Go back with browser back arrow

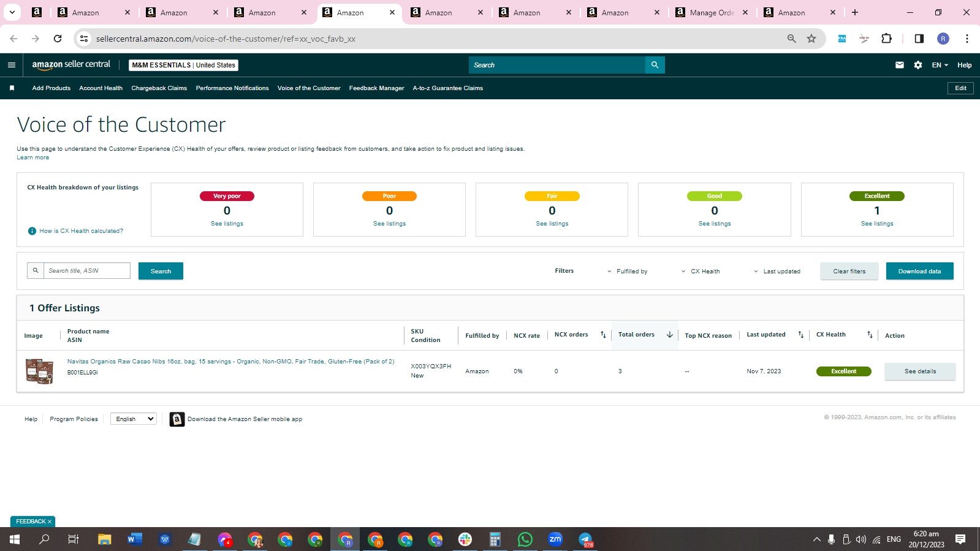coord(13,39)
